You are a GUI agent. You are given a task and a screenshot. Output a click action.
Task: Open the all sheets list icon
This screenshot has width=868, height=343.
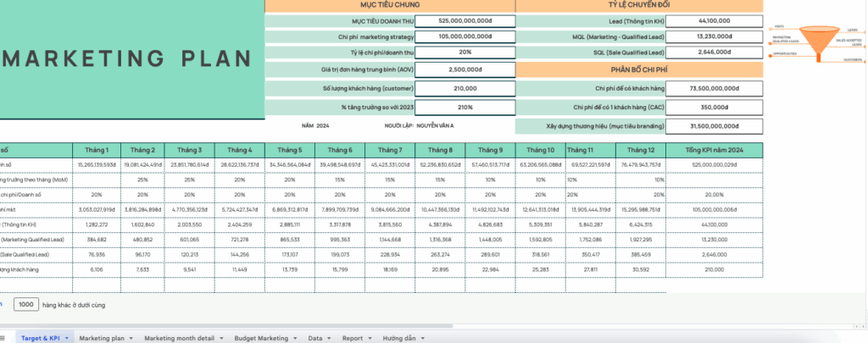point(3,338)
